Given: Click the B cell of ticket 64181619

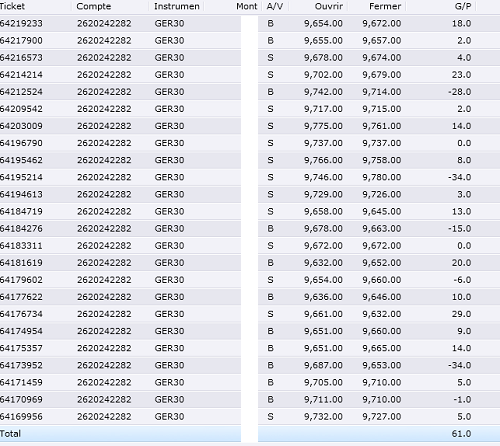Looking at the screenshot, I should (x=270, y=263).
